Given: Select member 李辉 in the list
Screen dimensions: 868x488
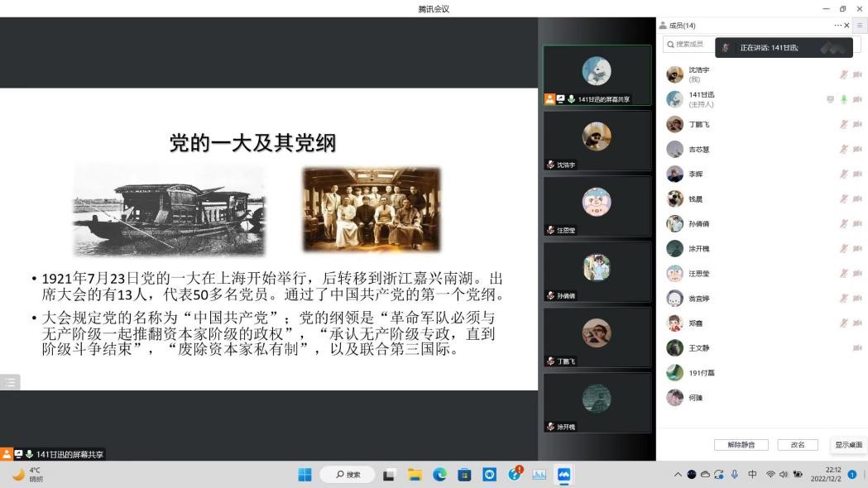Looking at the screenshot, I should 762,174.
